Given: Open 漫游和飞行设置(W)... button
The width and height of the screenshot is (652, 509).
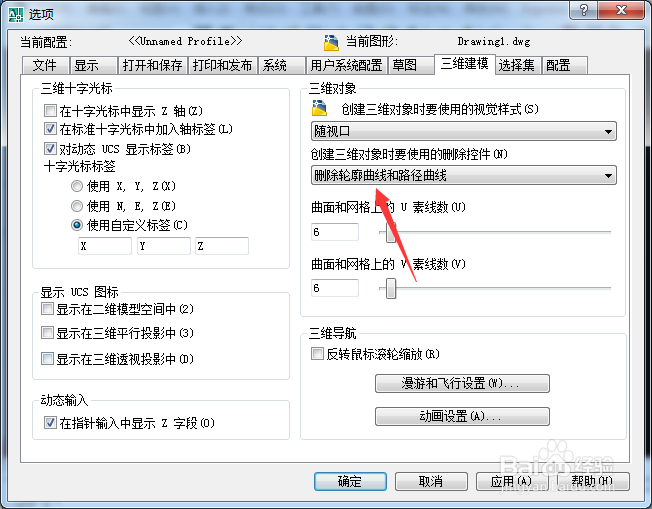Looking at the screenshot, I should pyautogui.click(x=462, y=383).
